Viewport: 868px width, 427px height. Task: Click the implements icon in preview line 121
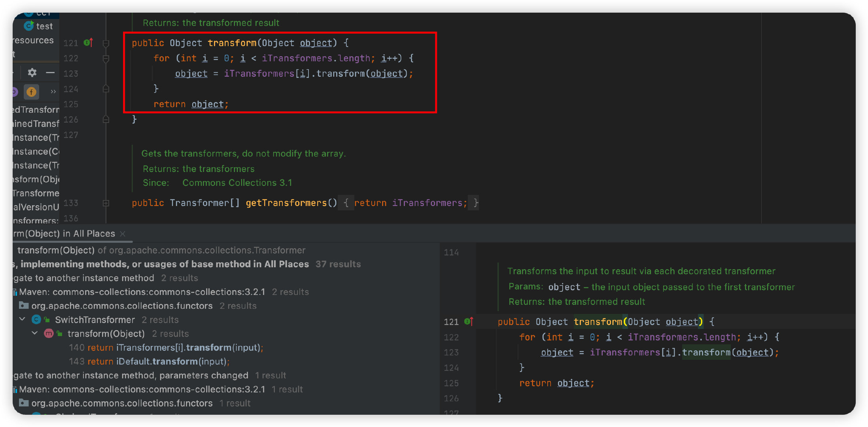pyautogui.click(x=469, y=321)
